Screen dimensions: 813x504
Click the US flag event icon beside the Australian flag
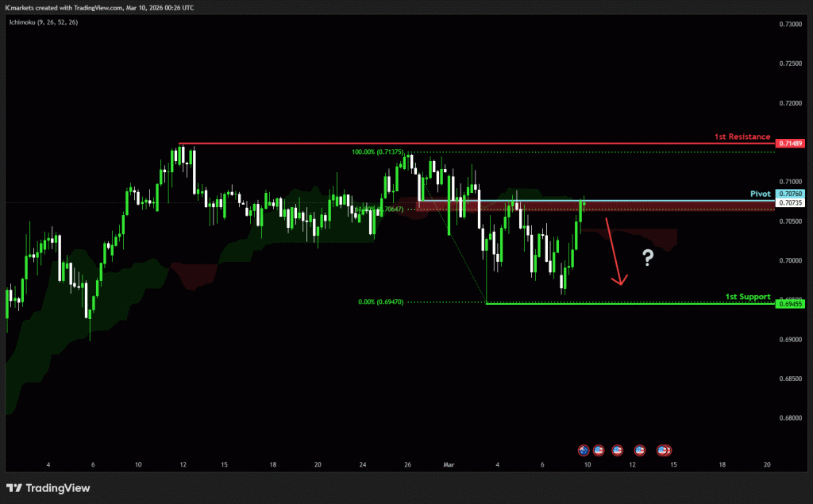point(599,450)
